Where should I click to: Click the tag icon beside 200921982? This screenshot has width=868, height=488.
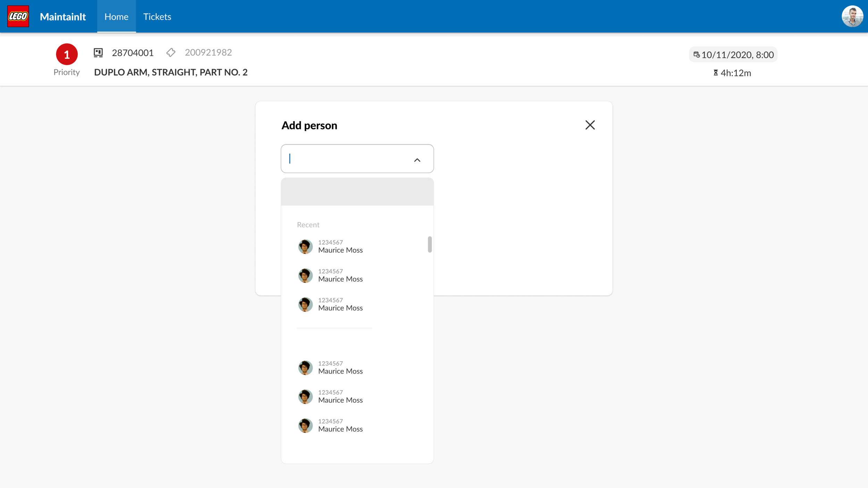(x=171, y=52)
